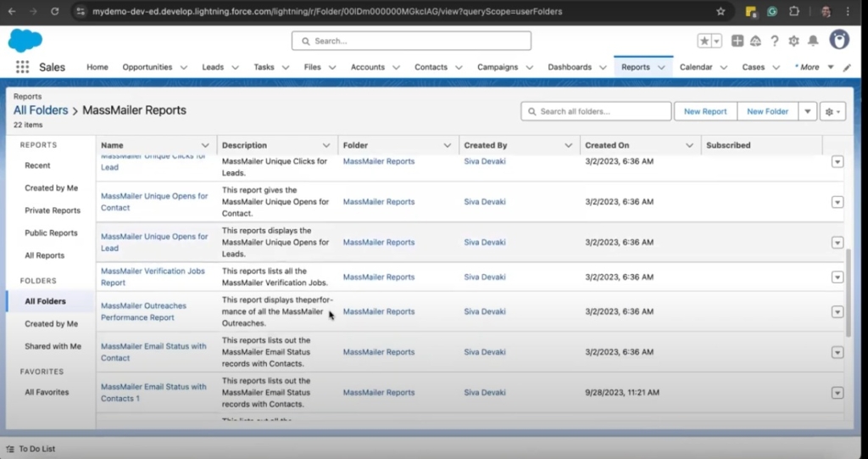
Task: Click the Grammarly extension icon
Action: (771, 11)
